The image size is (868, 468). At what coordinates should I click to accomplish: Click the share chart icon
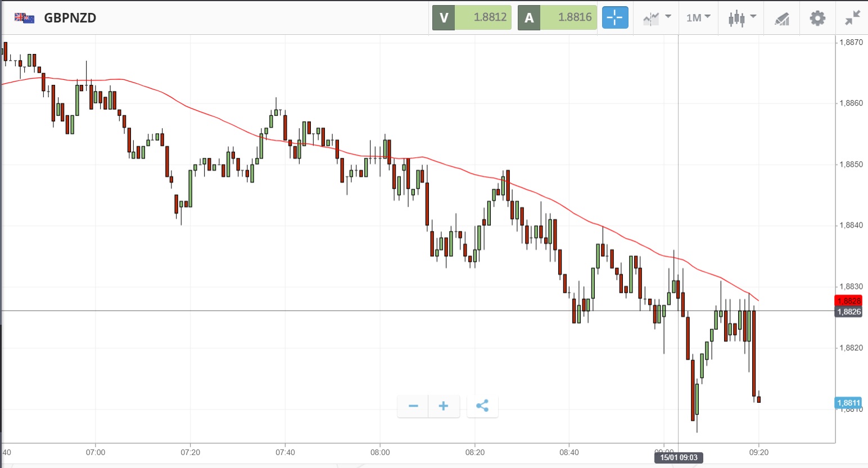[482, 406]
